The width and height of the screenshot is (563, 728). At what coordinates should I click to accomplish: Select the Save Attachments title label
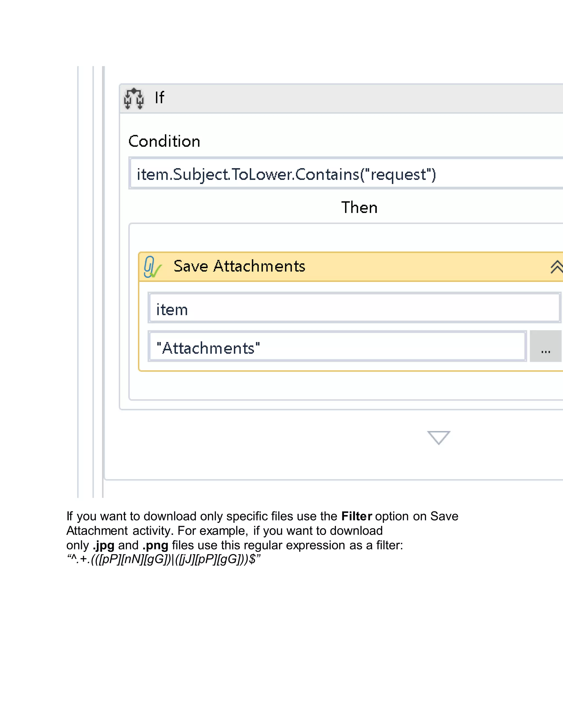(x=239, y=266)
